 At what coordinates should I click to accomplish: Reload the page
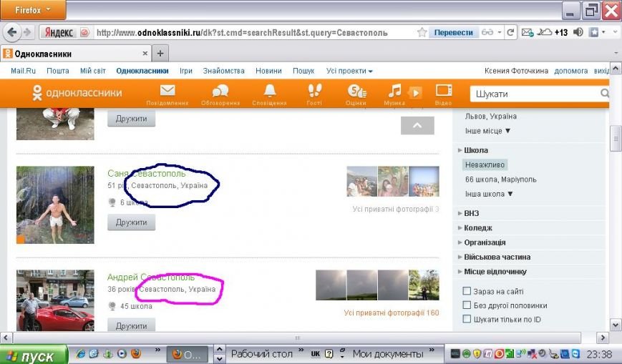point(510,32)
